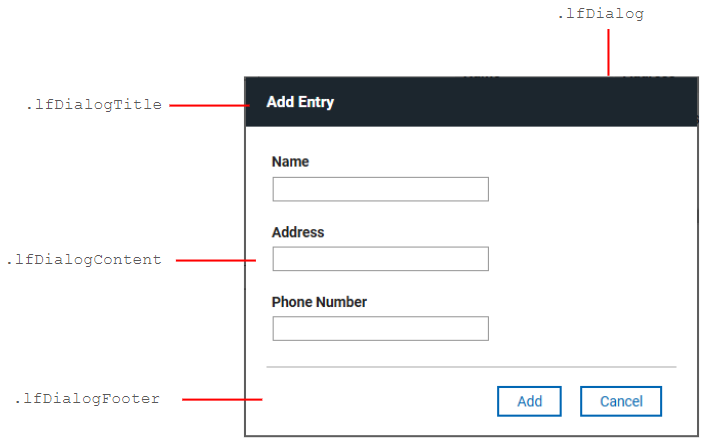
Task: Click the .lfDialogContent annotation label
Action: click(84, 260)
